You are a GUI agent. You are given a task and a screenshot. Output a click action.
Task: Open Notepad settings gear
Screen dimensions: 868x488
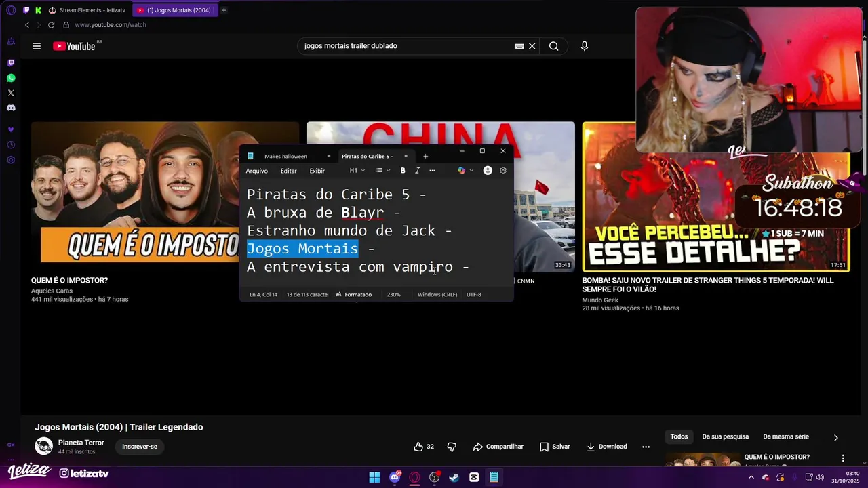(x=503, y=171)
